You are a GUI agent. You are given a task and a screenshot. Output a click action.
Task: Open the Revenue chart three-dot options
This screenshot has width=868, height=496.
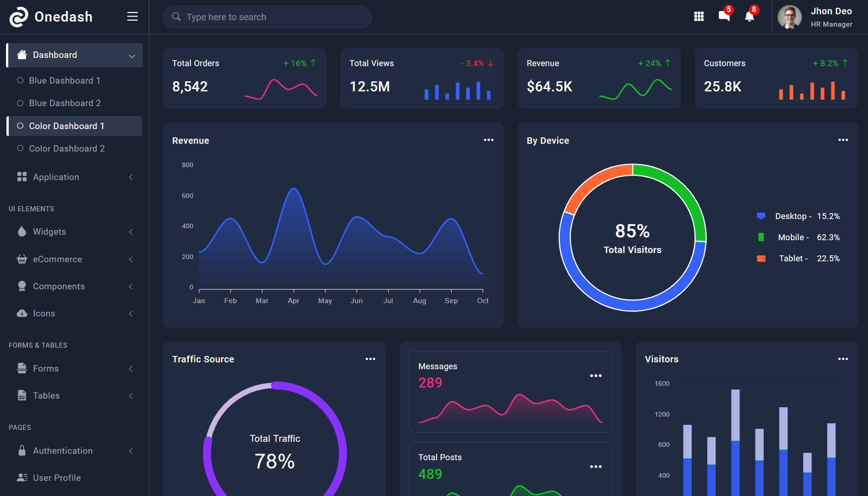(489, 140)
